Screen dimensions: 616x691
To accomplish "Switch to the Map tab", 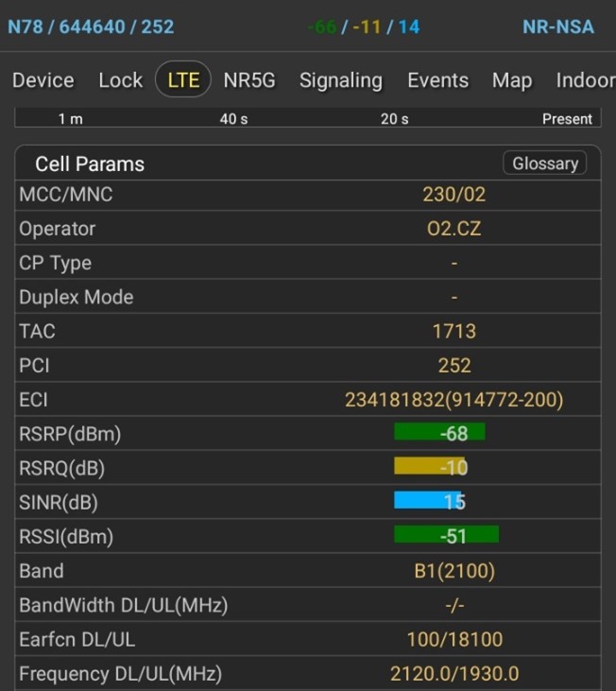I will pos(512,81).
